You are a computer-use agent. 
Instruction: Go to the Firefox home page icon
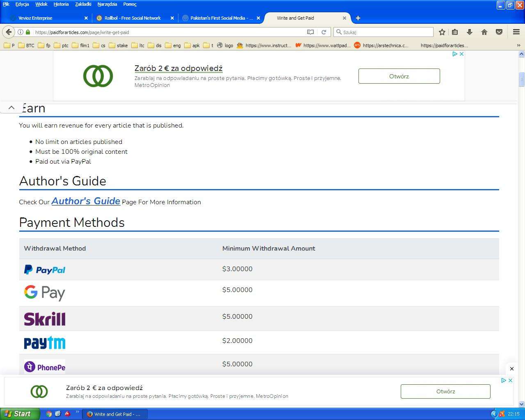pos(484,32)
